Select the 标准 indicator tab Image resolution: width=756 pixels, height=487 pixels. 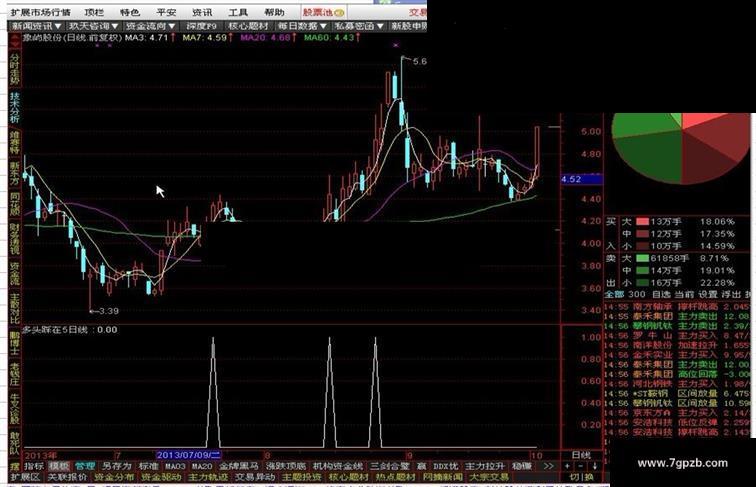click(148, 466)
